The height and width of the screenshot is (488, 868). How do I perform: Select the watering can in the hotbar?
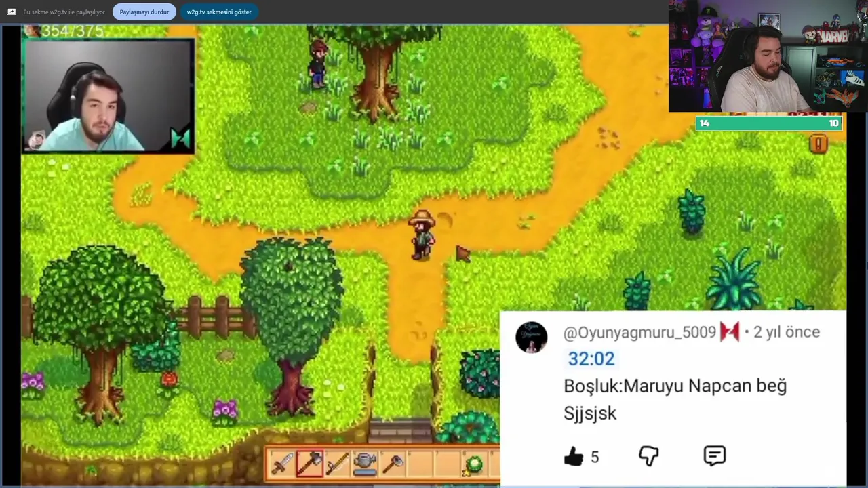click(365, 464)
